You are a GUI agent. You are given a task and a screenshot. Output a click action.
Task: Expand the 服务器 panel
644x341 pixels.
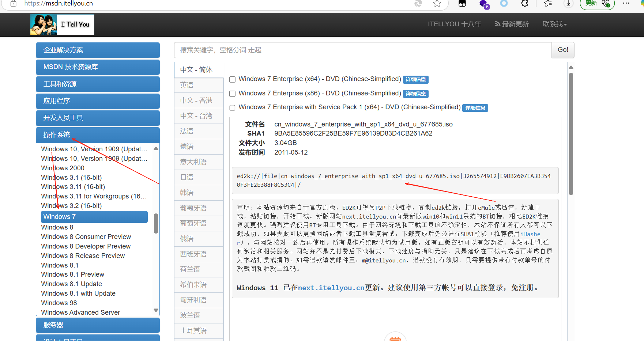[x=98, y=325]
